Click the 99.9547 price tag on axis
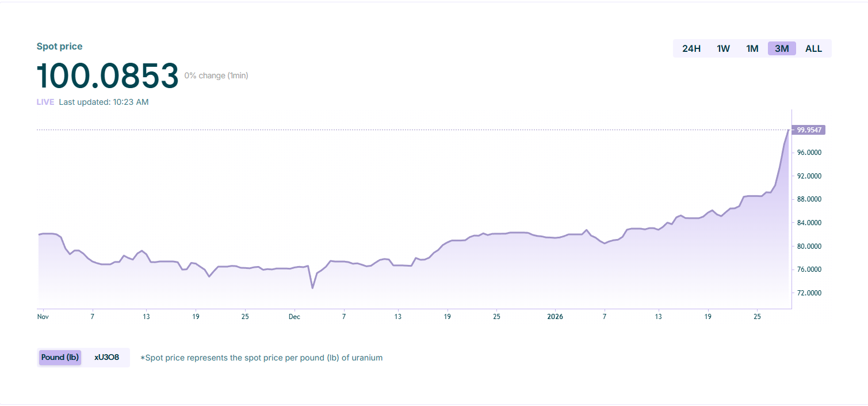The image size is (868, 406). pos(808,130)
